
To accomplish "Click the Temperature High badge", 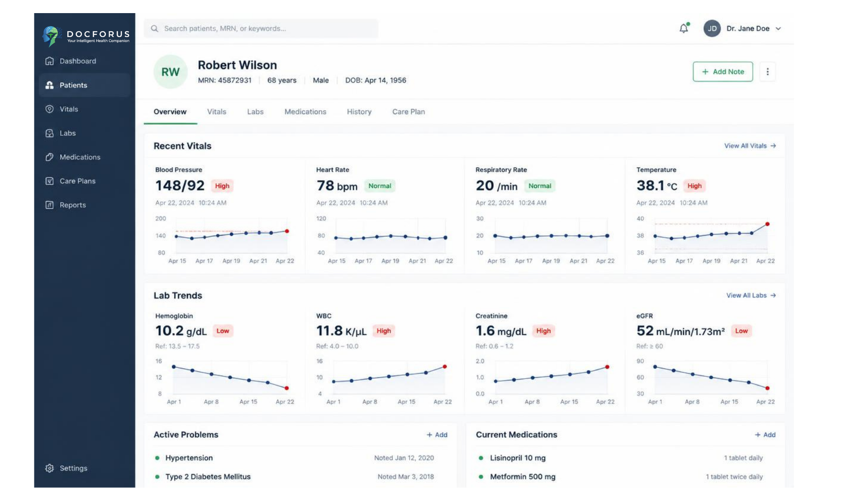I will point(694,186).
